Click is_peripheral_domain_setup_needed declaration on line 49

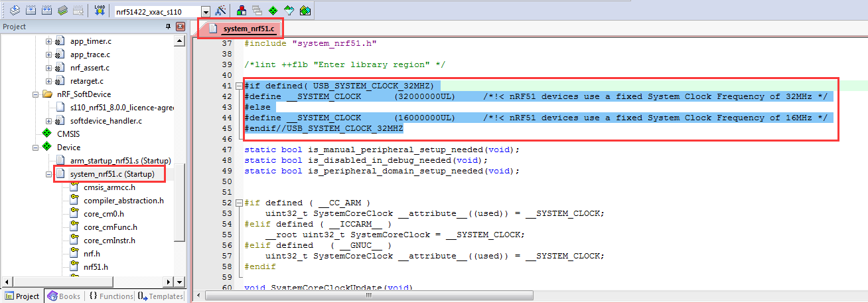382,171
